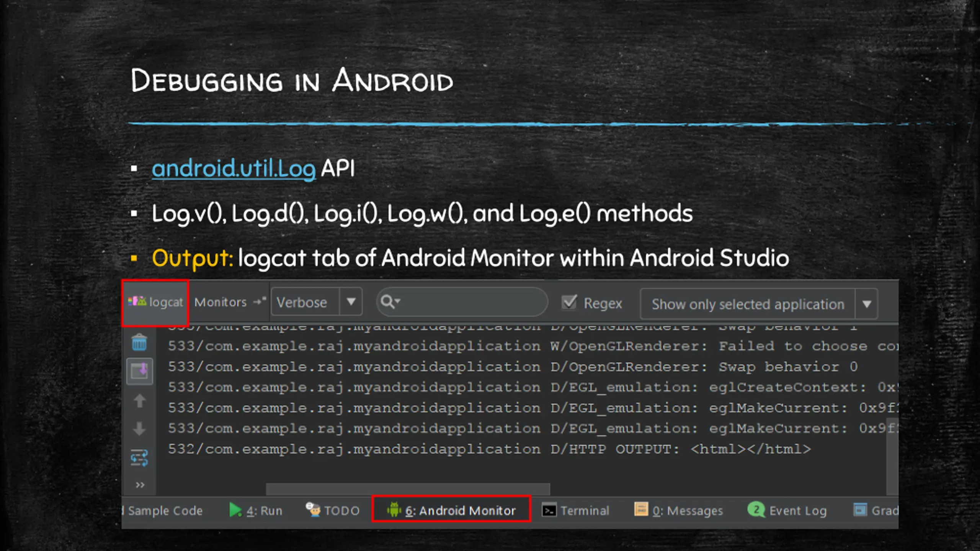This screenshot has width=980, height=551.
Task: Toggle soft wraps icon
Action: click(x=139, y=458)
